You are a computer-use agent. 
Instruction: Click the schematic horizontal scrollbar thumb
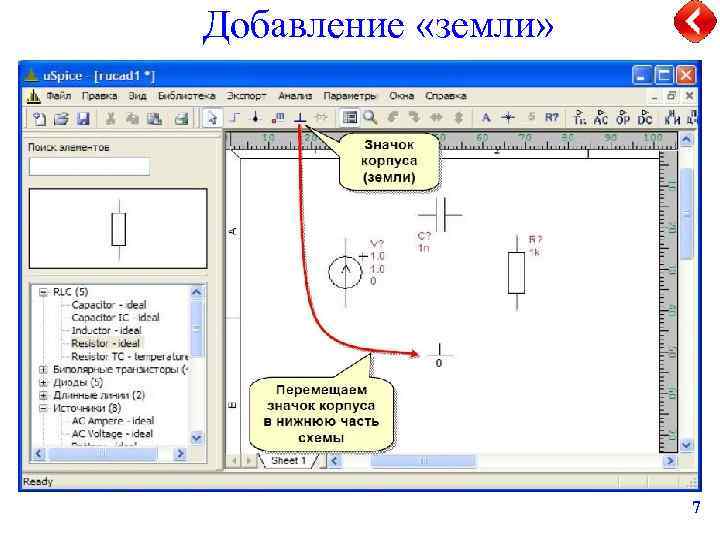click(423, 460)
